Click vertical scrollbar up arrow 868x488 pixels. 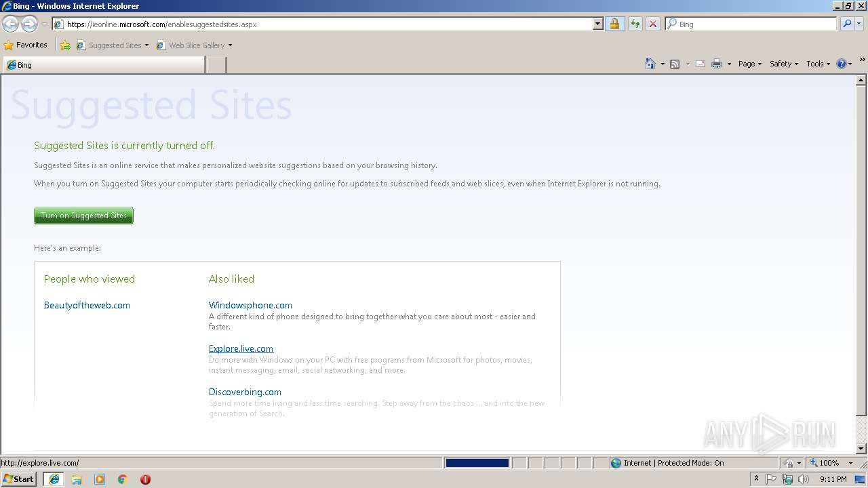pos(861,79)
